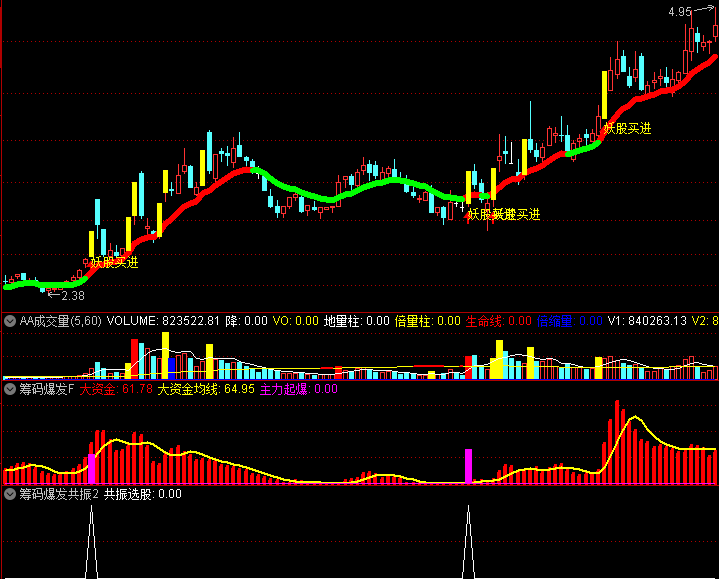Click the blue 倍缩量 volume bar
The image size is (719, 579).
(171, 369)
